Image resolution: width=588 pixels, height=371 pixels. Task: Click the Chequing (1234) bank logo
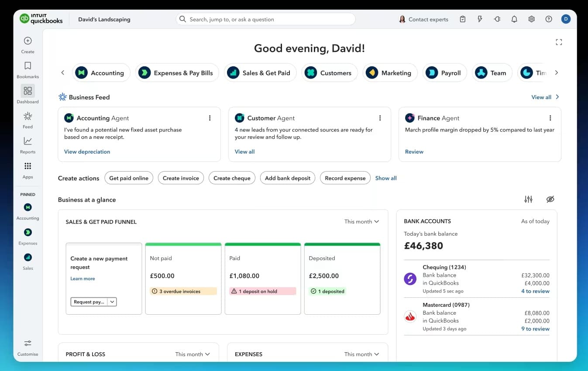point(410,279)
